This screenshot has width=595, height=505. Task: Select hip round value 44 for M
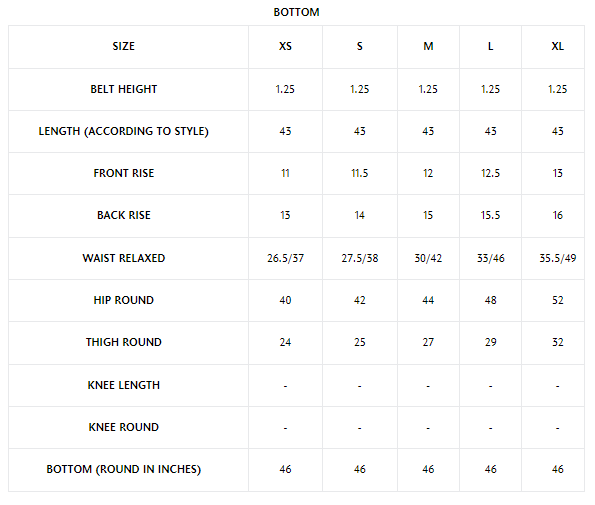coord(428,300)
